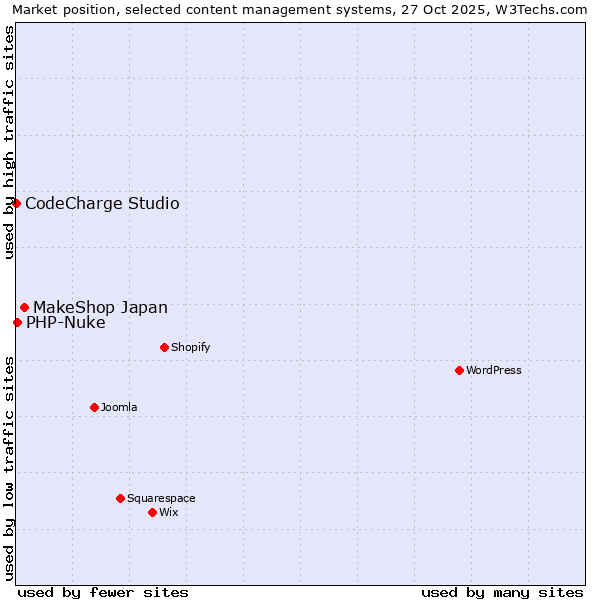Click the chart title mentioning W3Techs.com
Image resolution: width=600 pixels, height=600 pixels.
point(300,10)
